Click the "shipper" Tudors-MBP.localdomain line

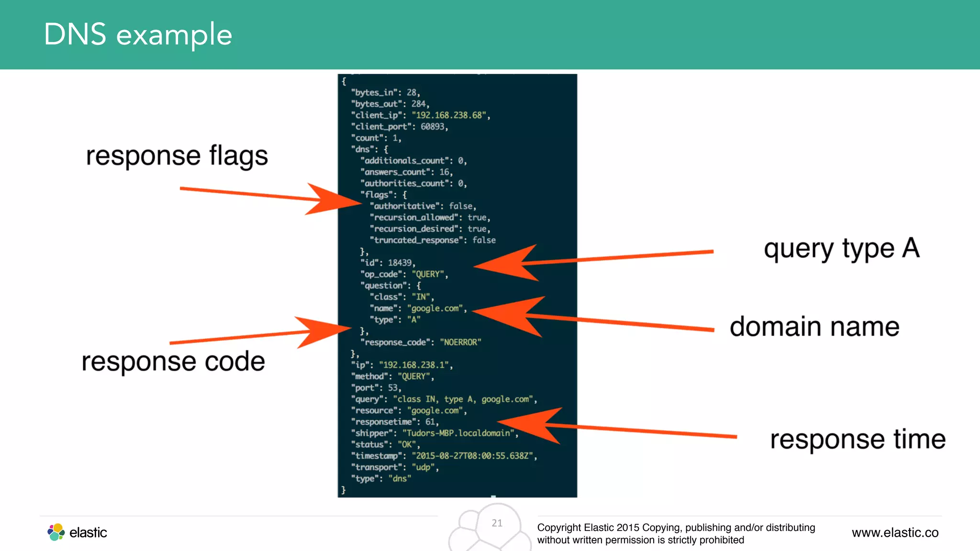coord(434,433)
